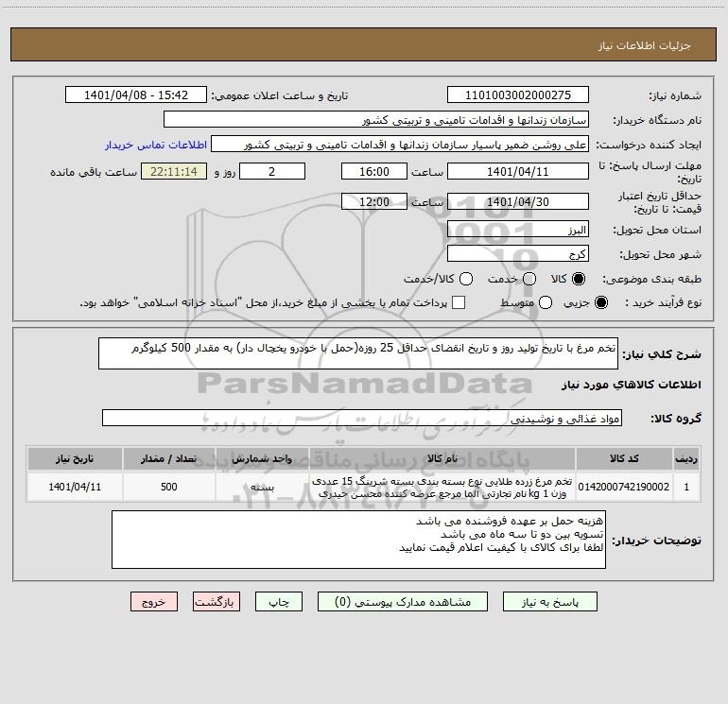Image resolution: width=728 pixels, height=704 pixels.
Task: Click the تاریخ نیاز column header
Action: [x=75, y=458]
